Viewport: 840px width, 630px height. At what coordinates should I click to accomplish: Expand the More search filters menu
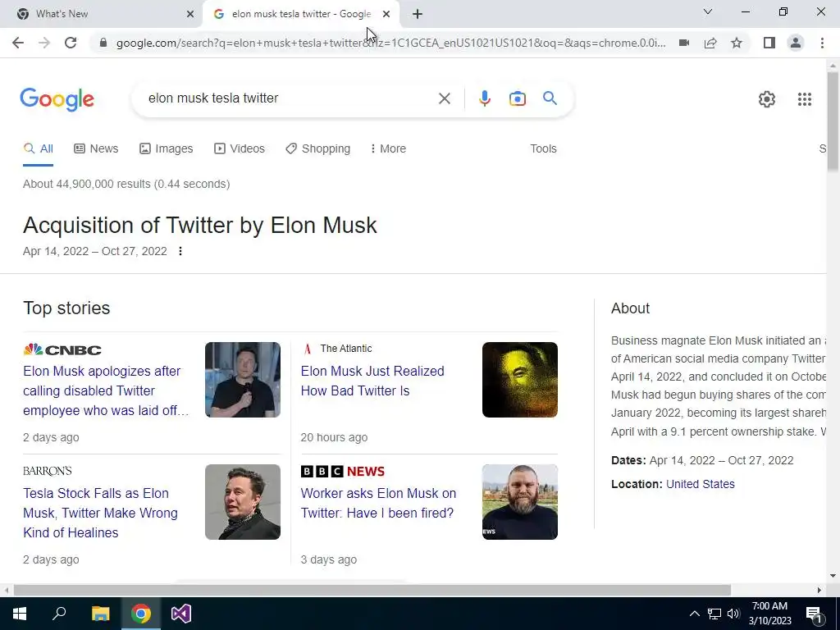(388, 148)
